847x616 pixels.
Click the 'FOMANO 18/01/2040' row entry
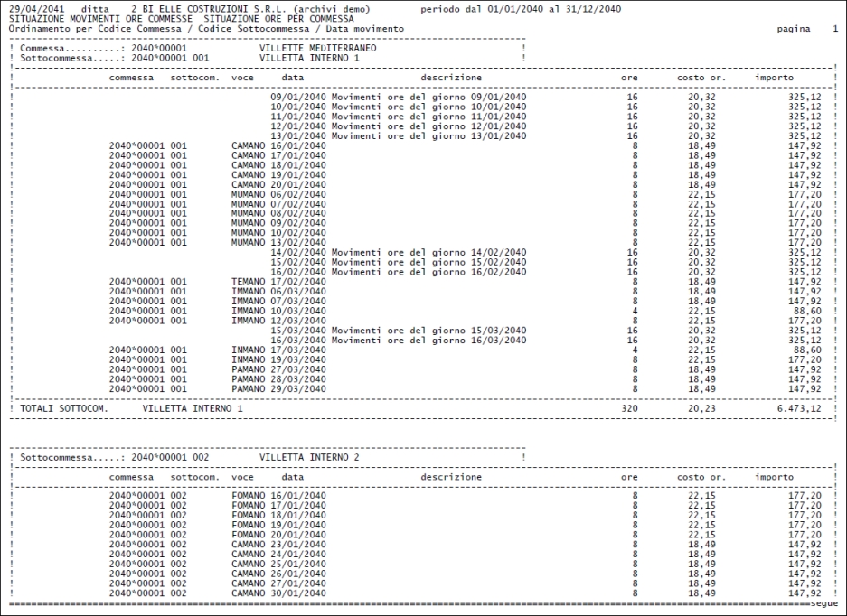(x=278, y=515)
